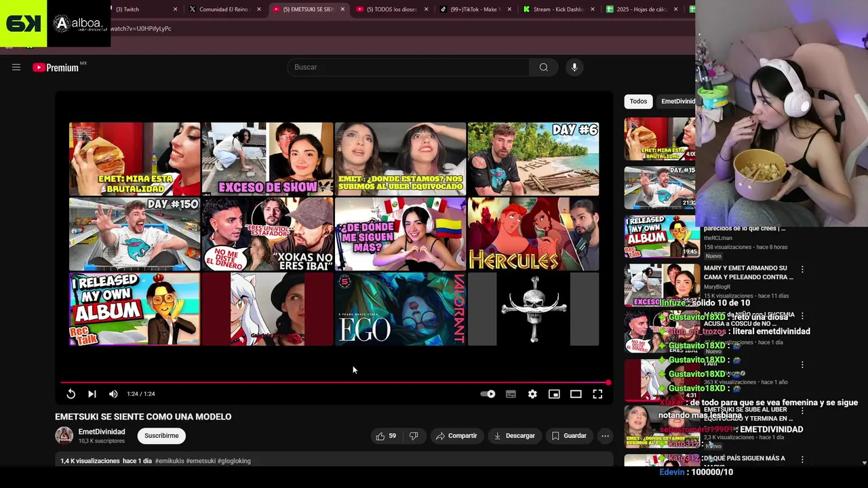
Task: Open player settings gear
Action: 532,394
